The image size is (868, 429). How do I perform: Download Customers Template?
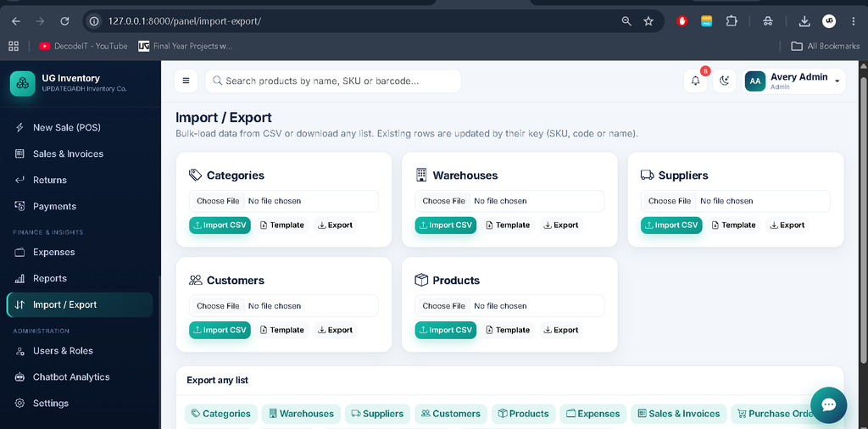[x=282, y=330]
